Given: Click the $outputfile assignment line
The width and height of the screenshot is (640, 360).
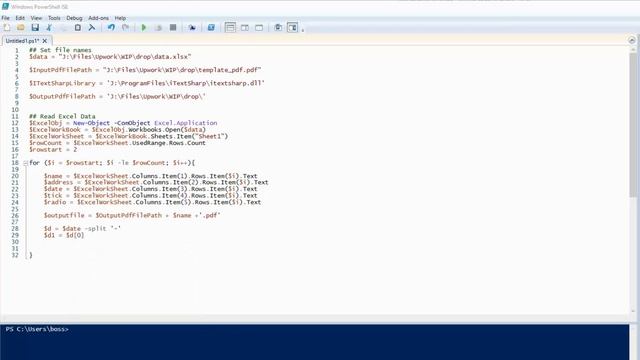Looking at the screenshot, I should click(x=132, y=215).
